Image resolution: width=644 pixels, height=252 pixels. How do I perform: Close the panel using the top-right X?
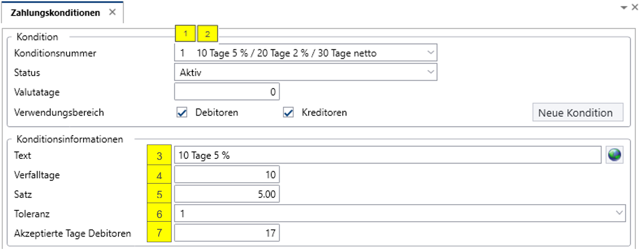[634, 7]
